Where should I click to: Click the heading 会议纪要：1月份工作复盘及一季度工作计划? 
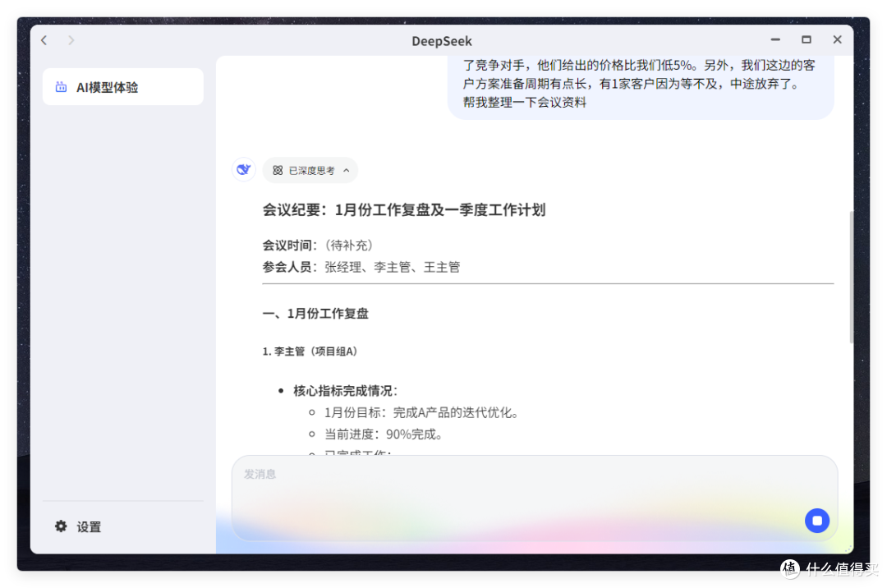pos(404,209)
